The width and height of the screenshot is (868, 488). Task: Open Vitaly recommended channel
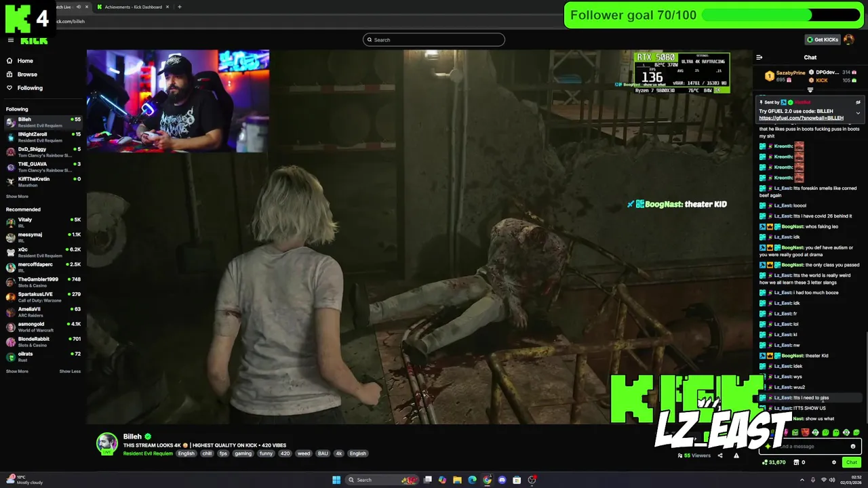(43, 222)
